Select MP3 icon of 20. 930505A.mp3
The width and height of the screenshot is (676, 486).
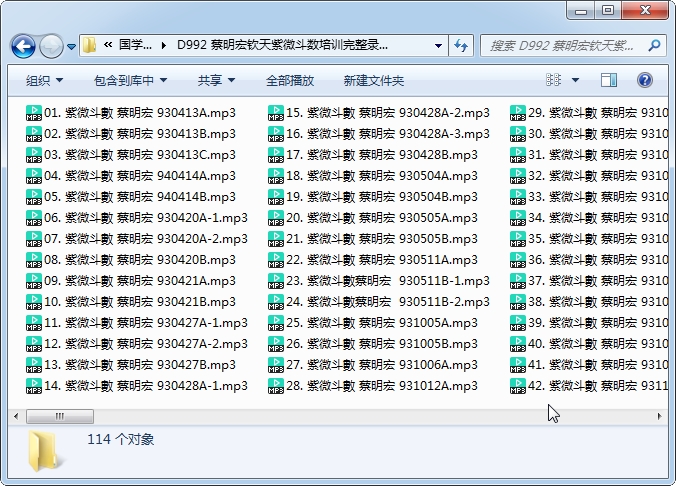click(275, 218)
